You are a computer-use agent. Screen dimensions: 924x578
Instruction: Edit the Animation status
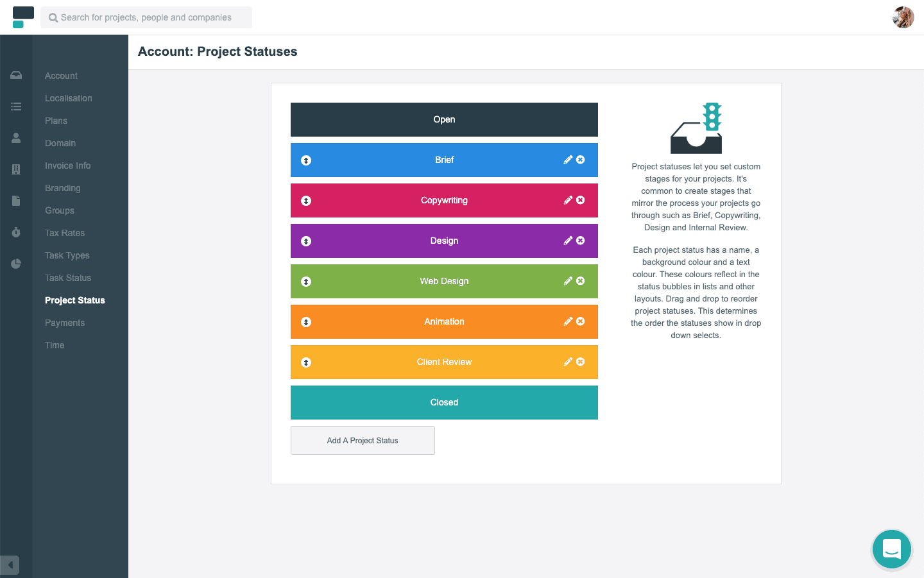568,321
